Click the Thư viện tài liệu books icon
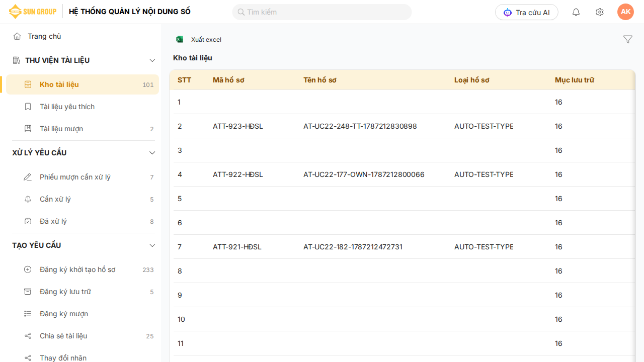This screenshot has width=644, height=362. (17, 60)
